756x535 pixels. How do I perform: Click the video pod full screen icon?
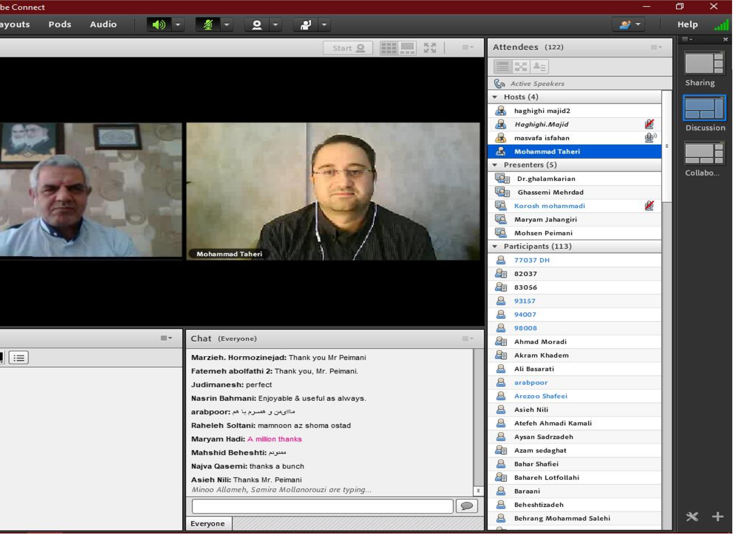coord(430,48)
